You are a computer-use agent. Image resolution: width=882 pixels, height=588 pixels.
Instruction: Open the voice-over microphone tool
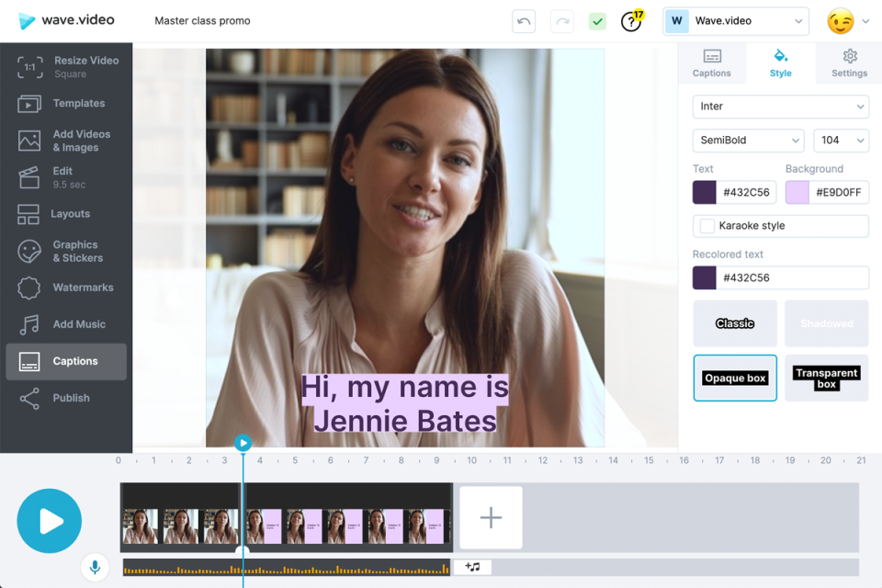pos(95,567)
